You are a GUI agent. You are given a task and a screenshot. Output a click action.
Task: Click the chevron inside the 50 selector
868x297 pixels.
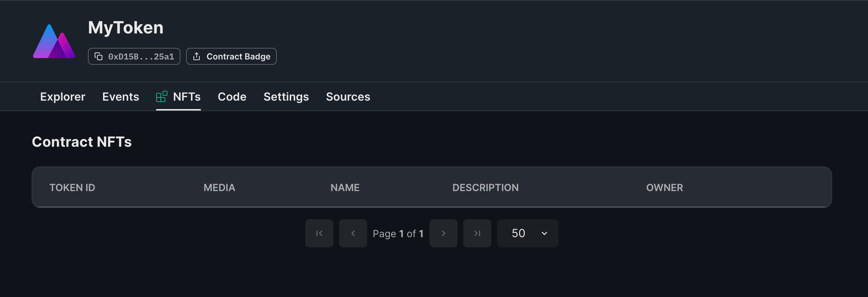(x=543, y=233)
